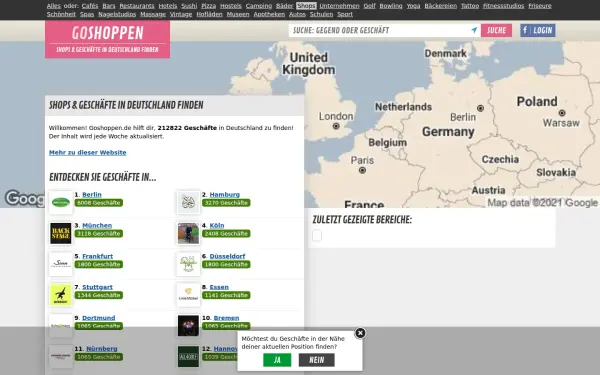Select the Bäckereien category
This screenshot has height=375, width=600.
[440, 6]
